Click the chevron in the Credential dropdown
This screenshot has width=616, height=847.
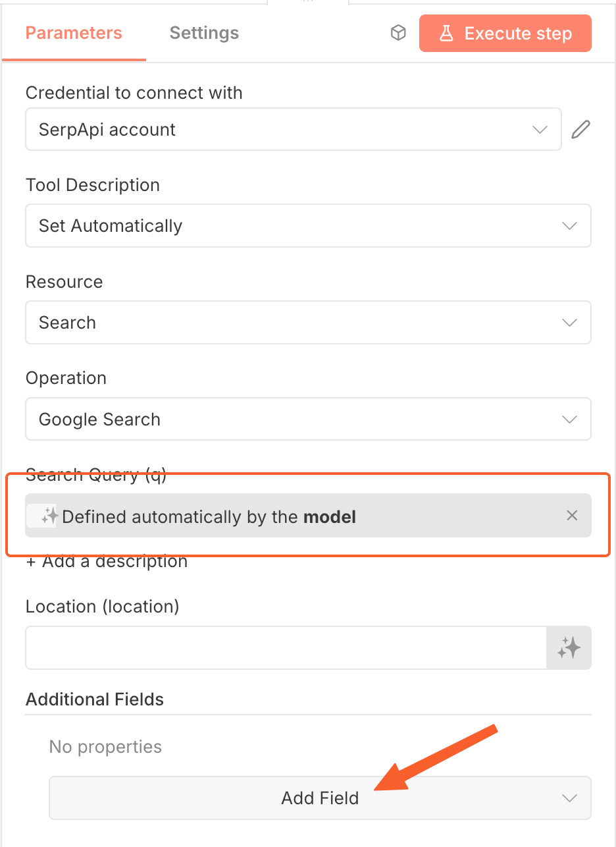540,129
